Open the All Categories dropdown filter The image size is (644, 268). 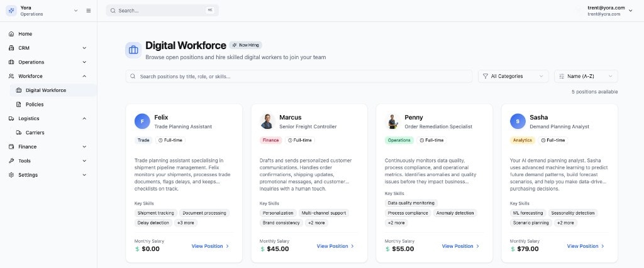(513, 76)
